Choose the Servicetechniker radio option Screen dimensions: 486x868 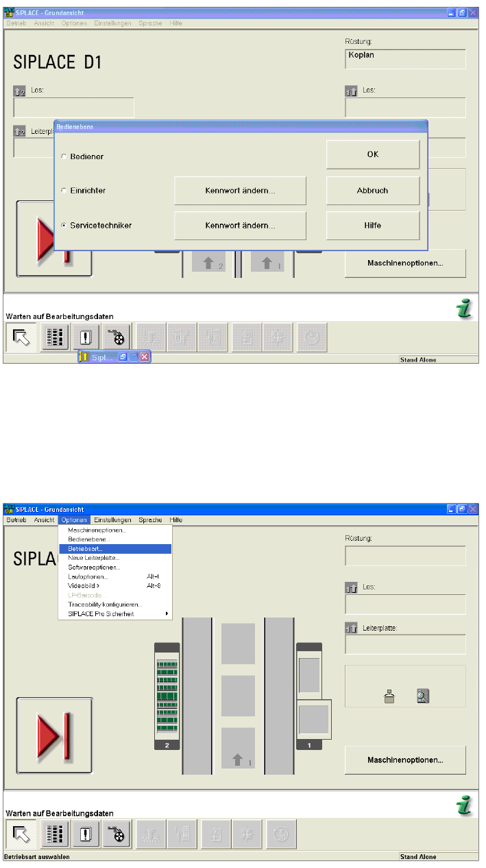point(64,225)
